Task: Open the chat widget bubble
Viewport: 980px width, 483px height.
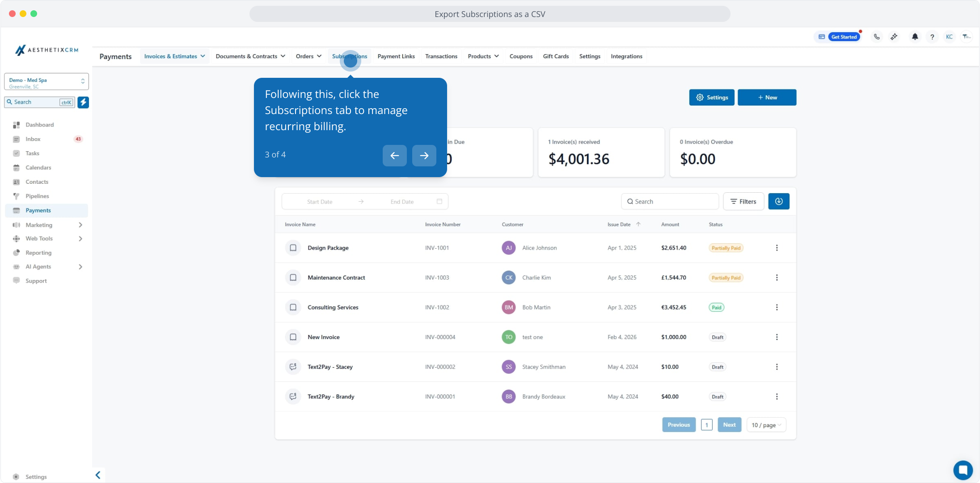Action: click(x=962, y=470)
